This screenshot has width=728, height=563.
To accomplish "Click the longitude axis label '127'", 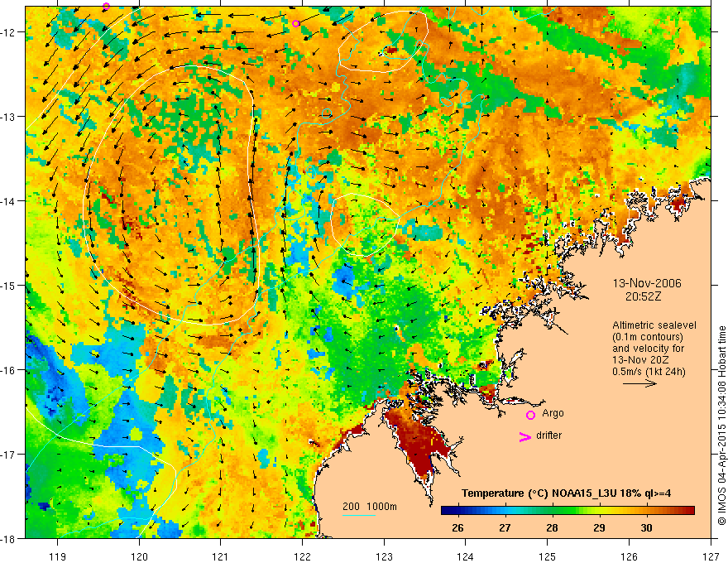I will pyautogui.click(x=711, y=556).
